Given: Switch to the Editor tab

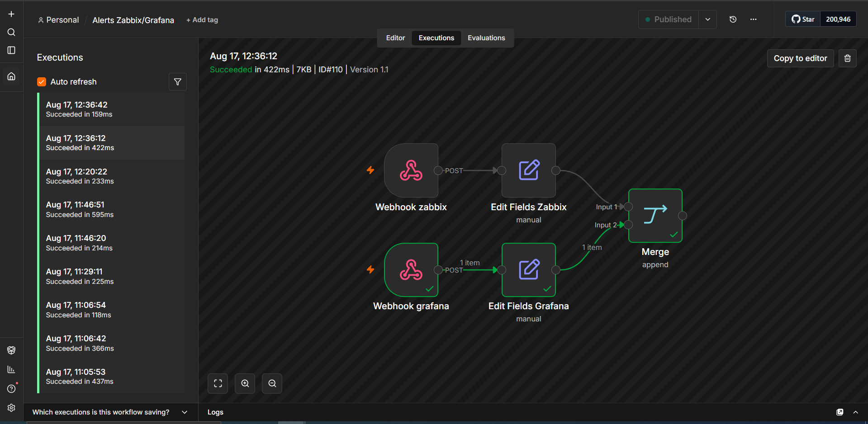Looking at the screenshot, I should tap(395, 38).
